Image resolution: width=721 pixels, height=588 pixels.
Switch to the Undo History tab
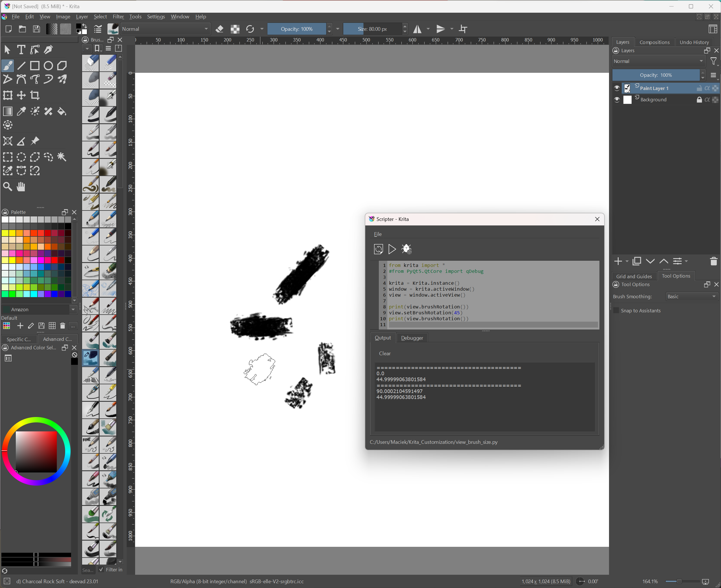(694, 42)
